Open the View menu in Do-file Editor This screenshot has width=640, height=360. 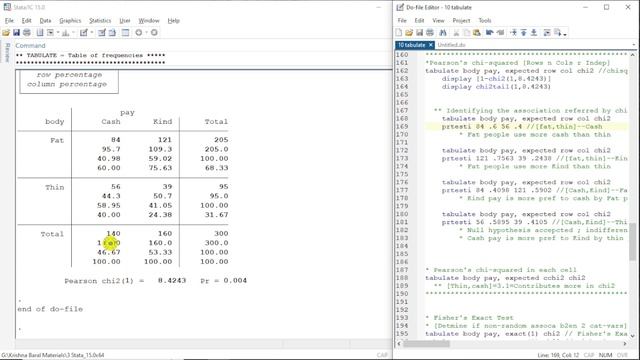coord(438,20)
